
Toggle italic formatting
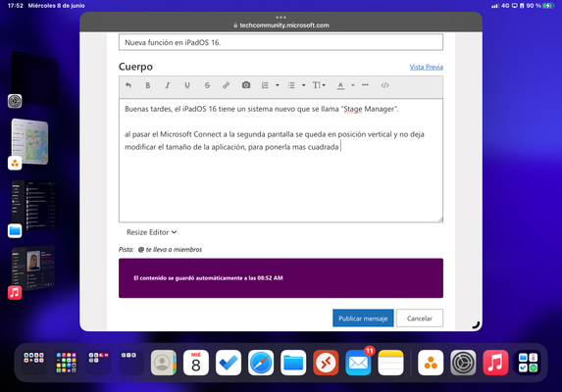click(168, 85)
